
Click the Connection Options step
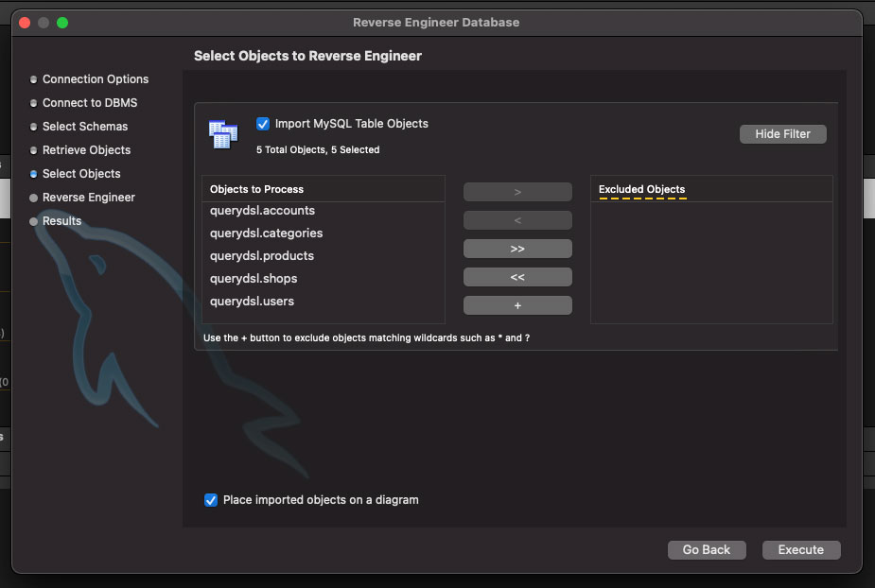[x=96, y=79]
